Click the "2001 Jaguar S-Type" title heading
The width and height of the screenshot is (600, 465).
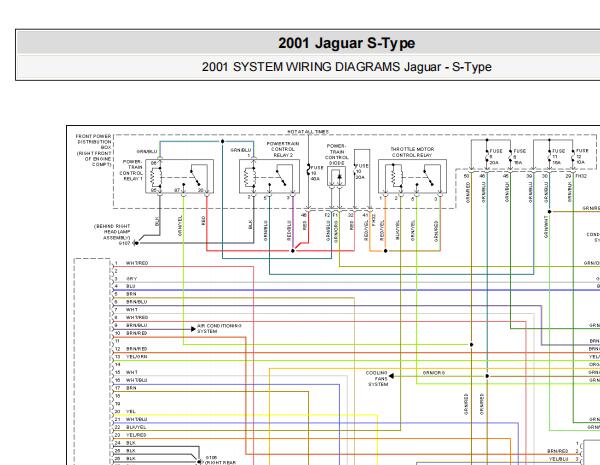pos(346,43)
